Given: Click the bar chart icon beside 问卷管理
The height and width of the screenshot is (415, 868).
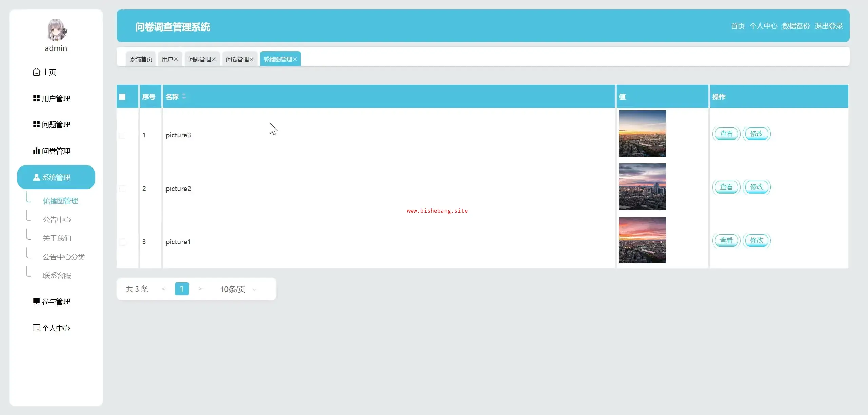Looking at the screenshot, I should pos(36,151).
